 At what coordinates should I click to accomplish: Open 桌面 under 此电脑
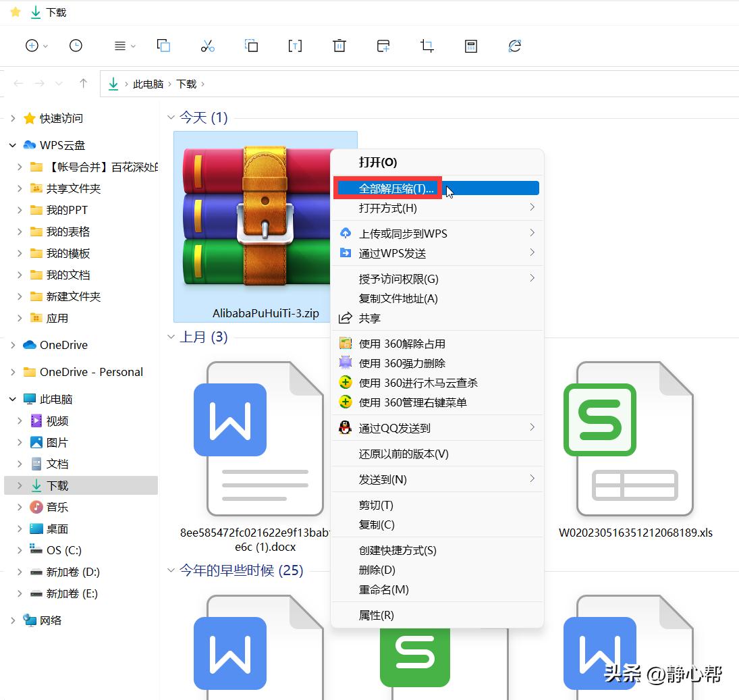click(x=57, y=529)
